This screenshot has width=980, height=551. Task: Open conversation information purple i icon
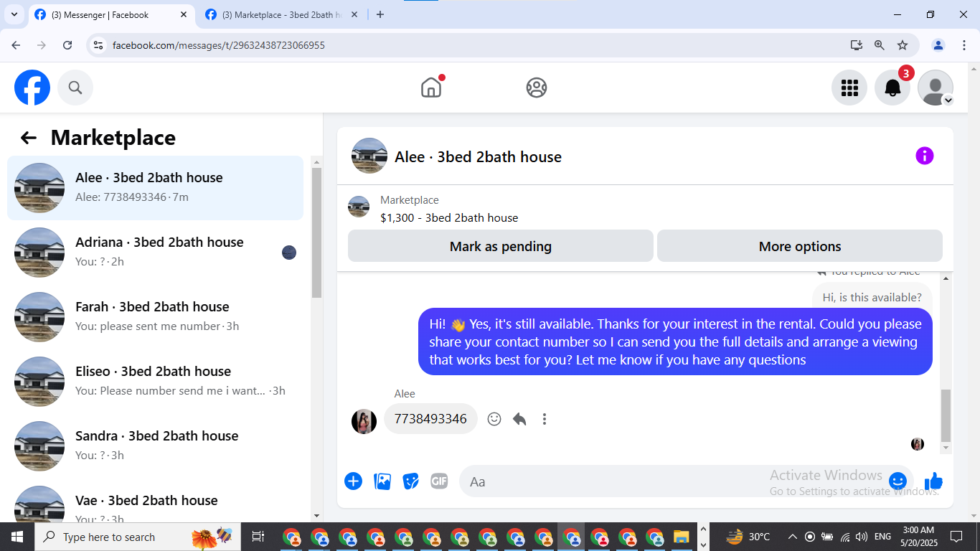point(925,156)
